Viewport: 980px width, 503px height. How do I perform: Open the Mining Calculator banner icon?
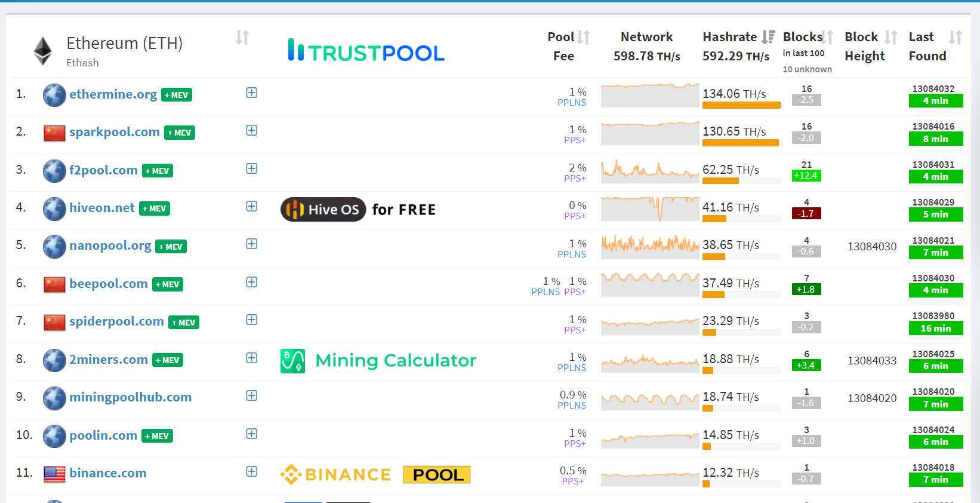(x=292, y=361)
